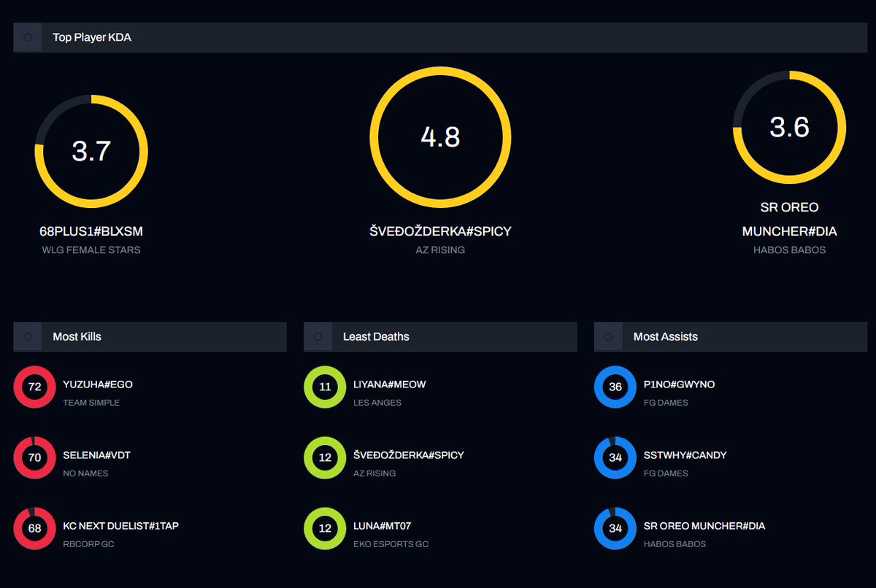This screenshot has width=876, height=588.
Task: Select the 4.8 KDA ring gauge
Action: [x=440, y=136]
